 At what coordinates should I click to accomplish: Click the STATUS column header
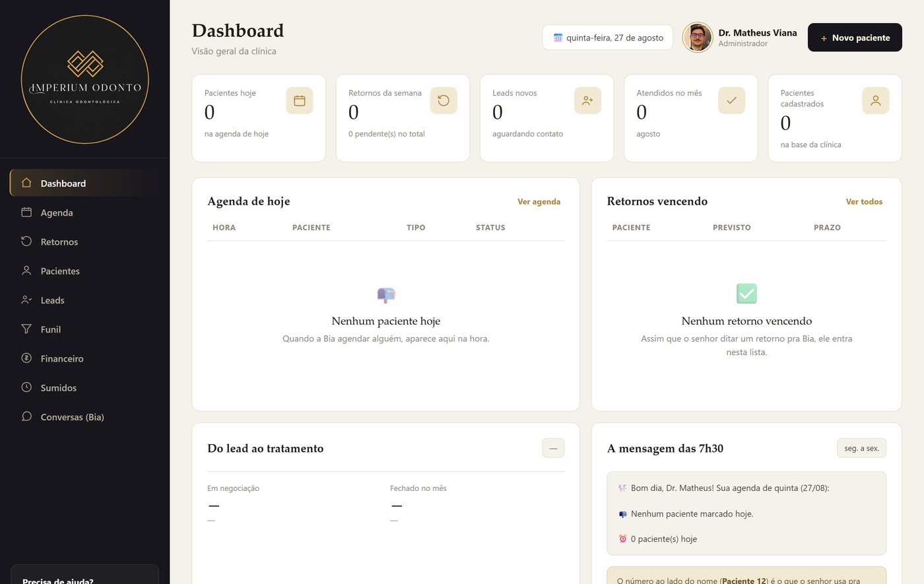pos(490,228)
